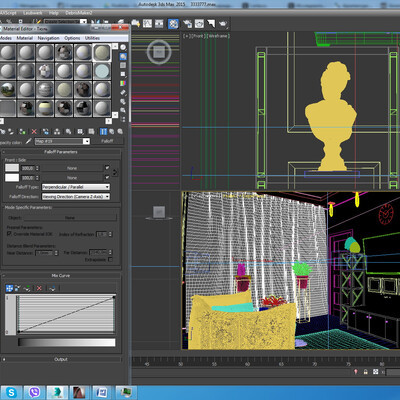Image resolution: width=400 pixels, height=400 pixels.
Task: Click the Object None pick button
Action: coord(70,218)
